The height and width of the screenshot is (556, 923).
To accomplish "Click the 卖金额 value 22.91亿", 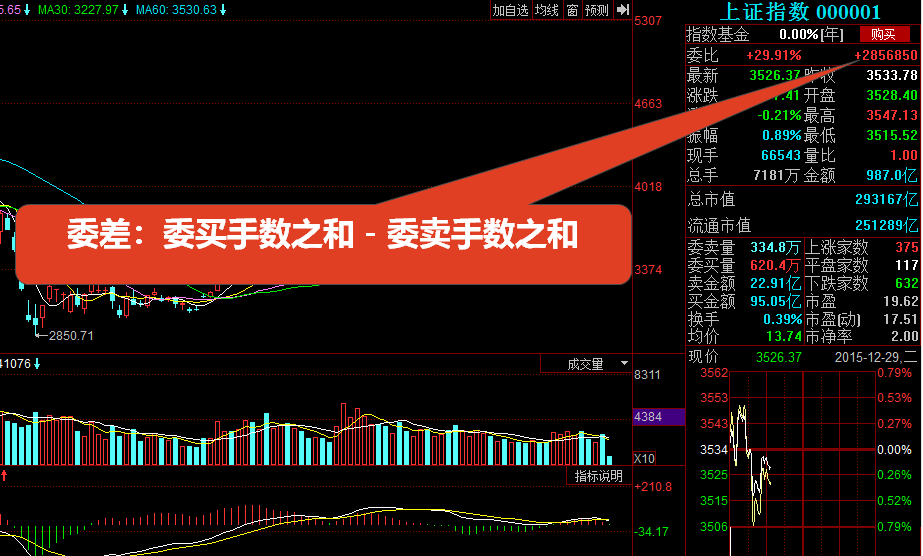I will point(776,284).
